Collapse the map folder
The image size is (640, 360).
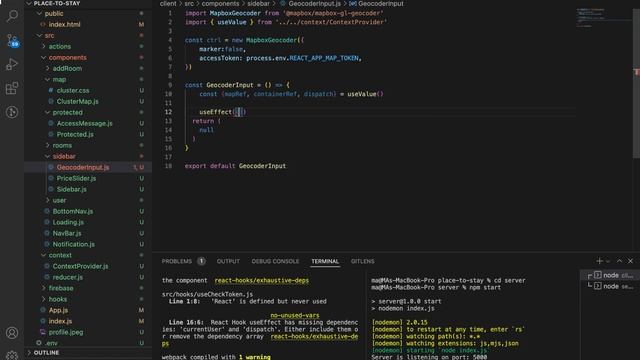coord(59,80)
